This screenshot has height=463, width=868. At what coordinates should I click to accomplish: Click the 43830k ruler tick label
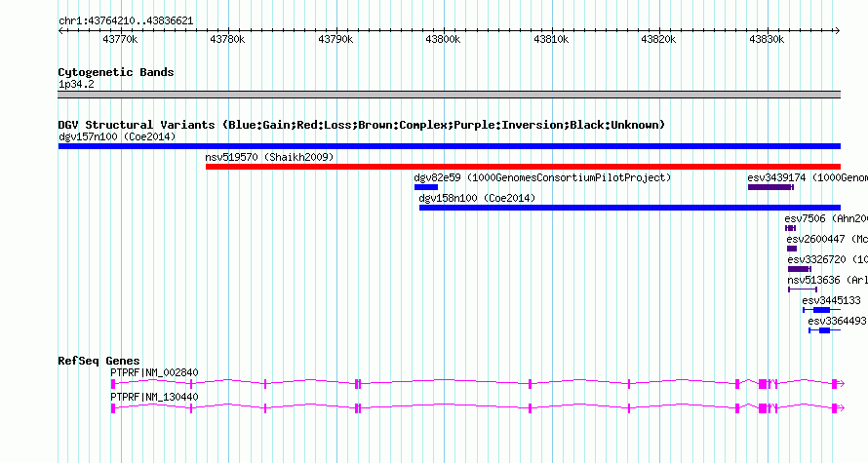click(767, 39)
